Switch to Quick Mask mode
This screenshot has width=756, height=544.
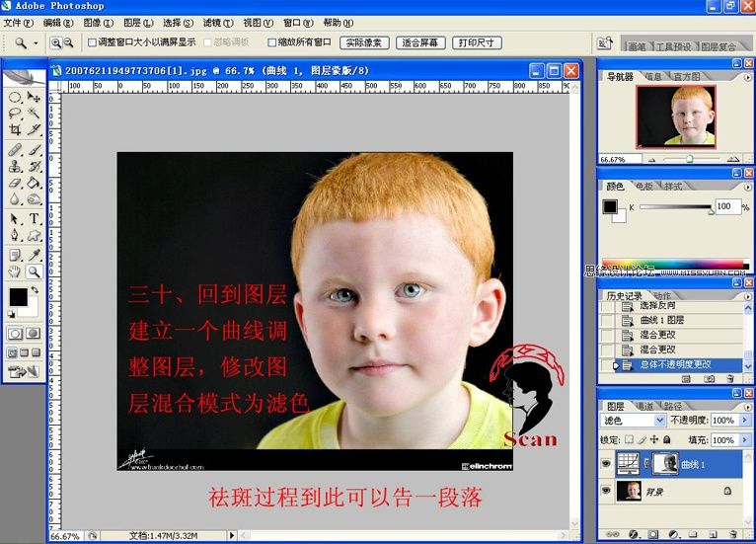(x=33, y=334)
